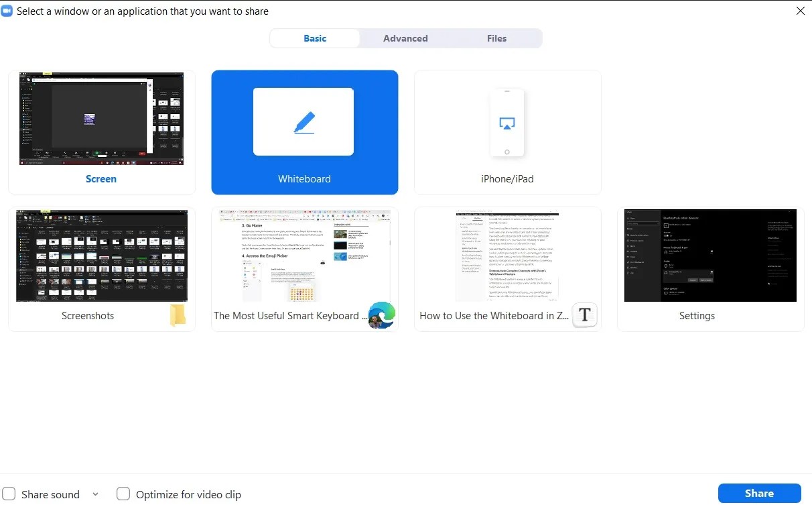
Task: Click the Typora T icon on Whiteboard article
Action: click(x=584, y=315)
